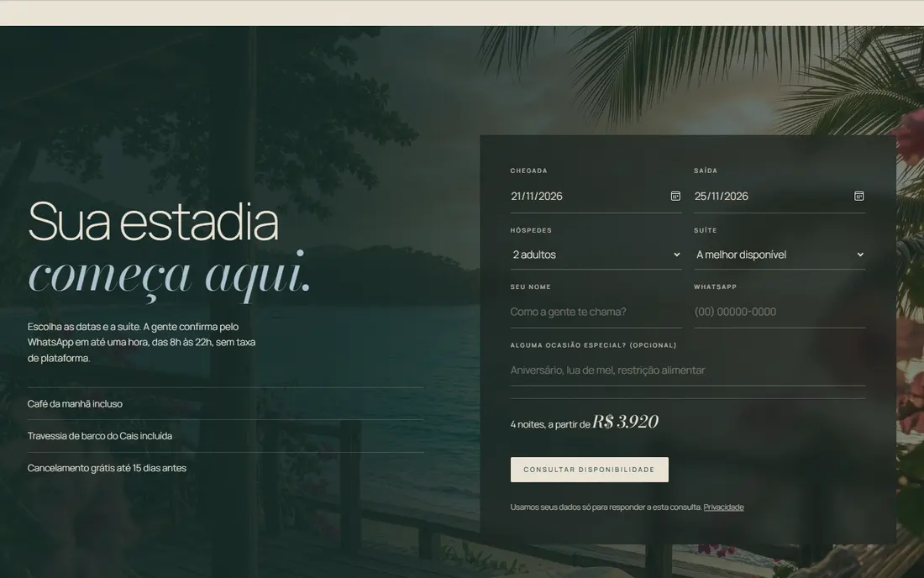The width and height of the screenshot is (924, 578).
Task: Click the 'Escolha as datas e a suíte' paragraph
Action: 141,342
